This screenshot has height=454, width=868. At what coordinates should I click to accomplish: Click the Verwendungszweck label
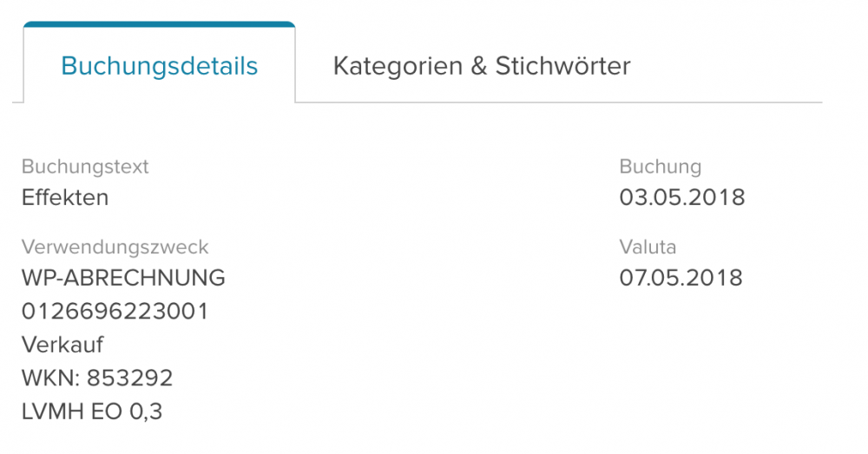(x=115, y=247)
